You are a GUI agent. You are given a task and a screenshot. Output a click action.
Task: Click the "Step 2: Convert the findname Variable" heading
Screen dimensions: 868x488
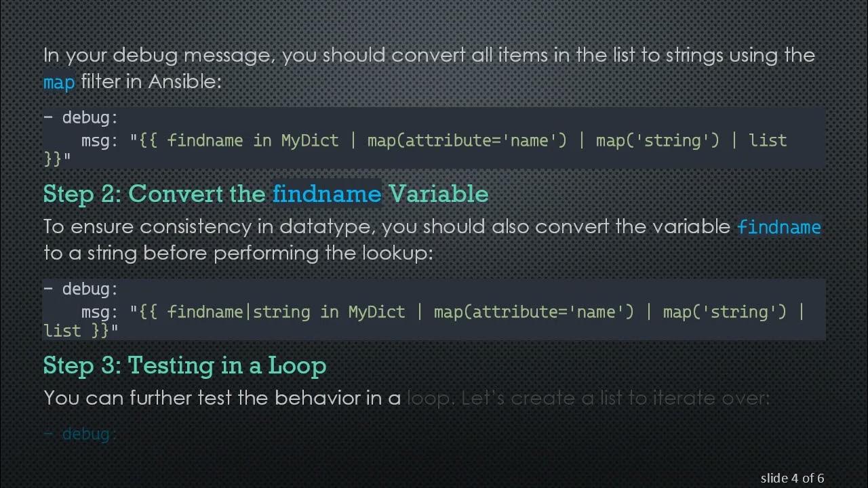265,194
